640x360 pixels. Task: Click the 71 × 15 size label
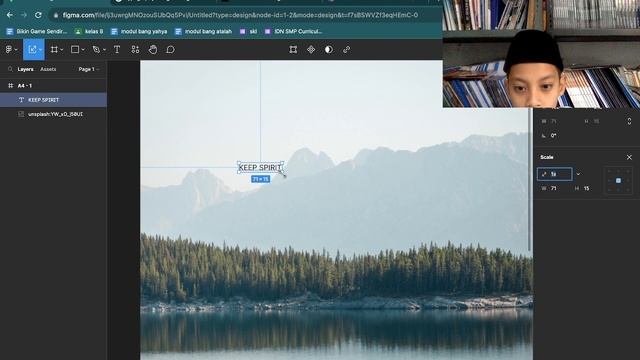point(260,179)
